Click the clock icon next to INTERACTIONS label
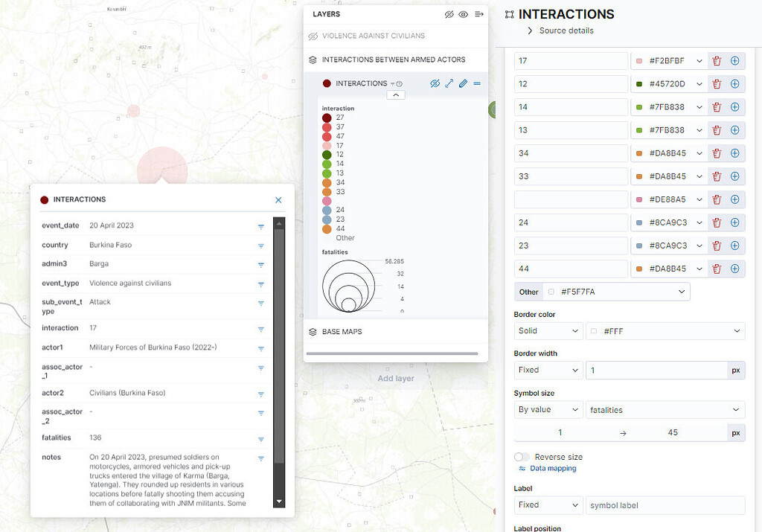762x532 pixels. [399, 84]
